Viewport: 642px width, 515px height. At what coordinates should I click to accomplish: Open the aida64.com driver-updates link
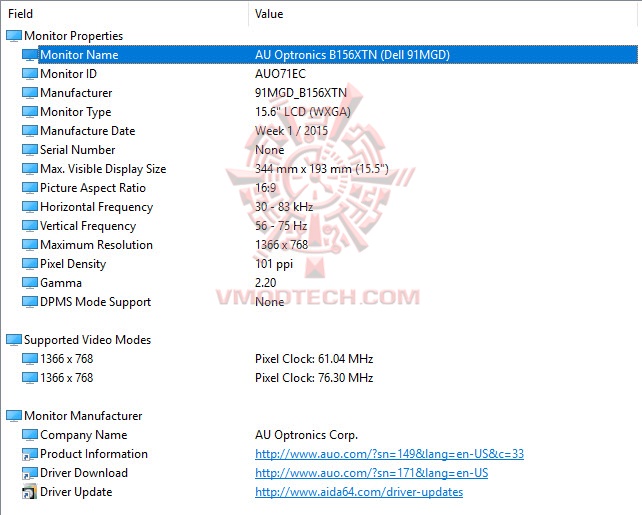tap(359, 492)
